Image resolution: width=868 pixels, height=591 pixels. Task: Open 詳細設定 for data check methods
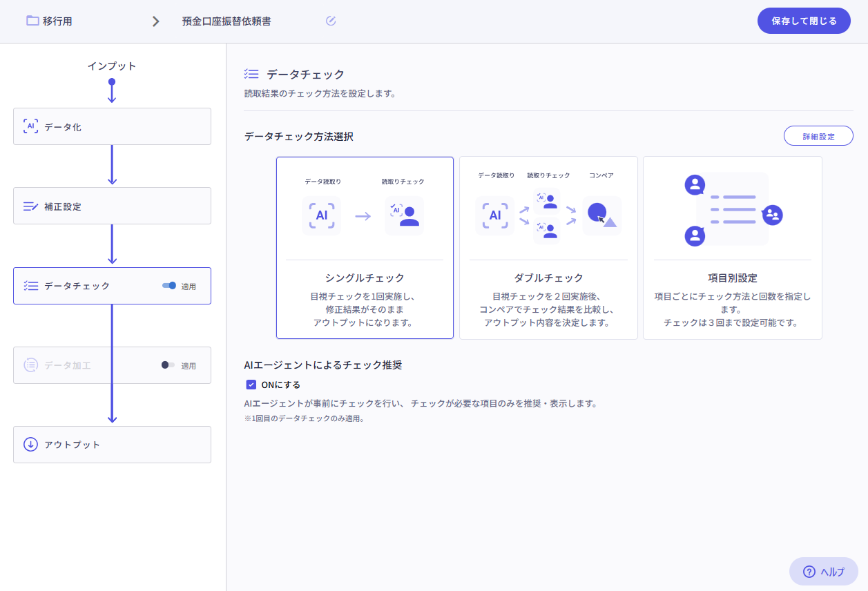point(818,135)
